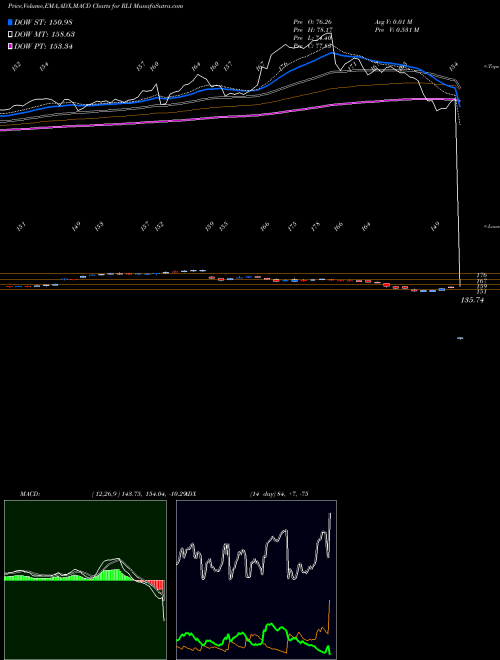This screenshot has height=660, width=500.
Task: Click ADX values '(14 day) 84, +7, -75'
Action: click(278, 494)
